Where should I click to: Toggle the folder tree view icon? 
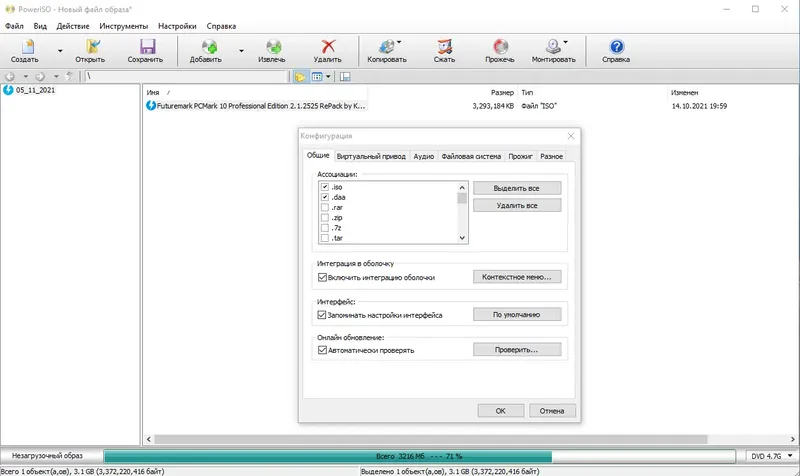pyautogui.click(x=300, y=77)
